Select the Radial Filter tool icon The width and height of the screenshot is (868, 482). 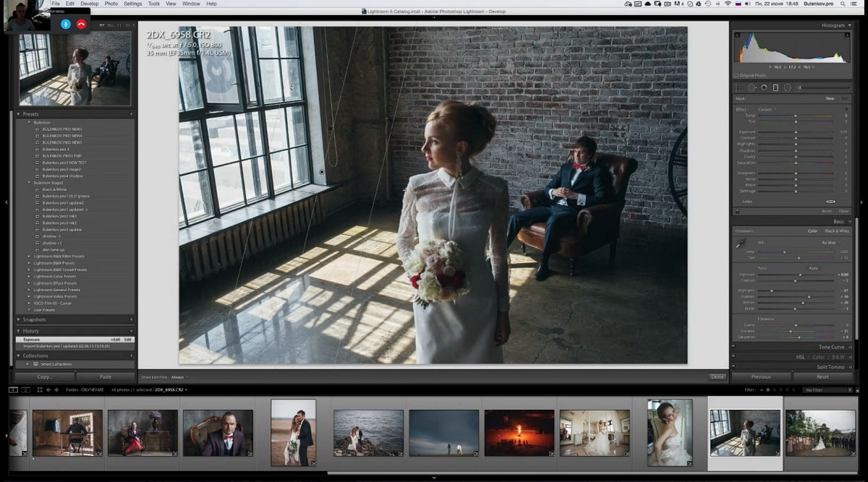coord(788,87)
